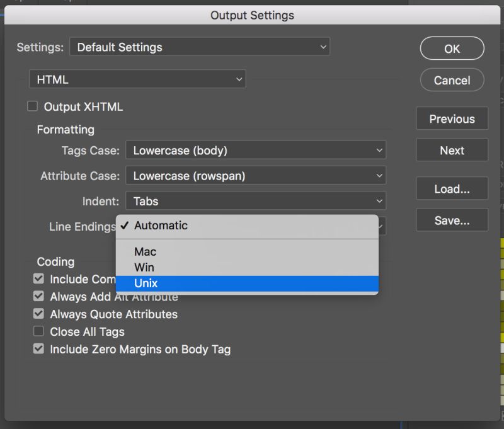Check the Close All Tags option
Viewport: 504px width, 429px height.
click(39, 331)
